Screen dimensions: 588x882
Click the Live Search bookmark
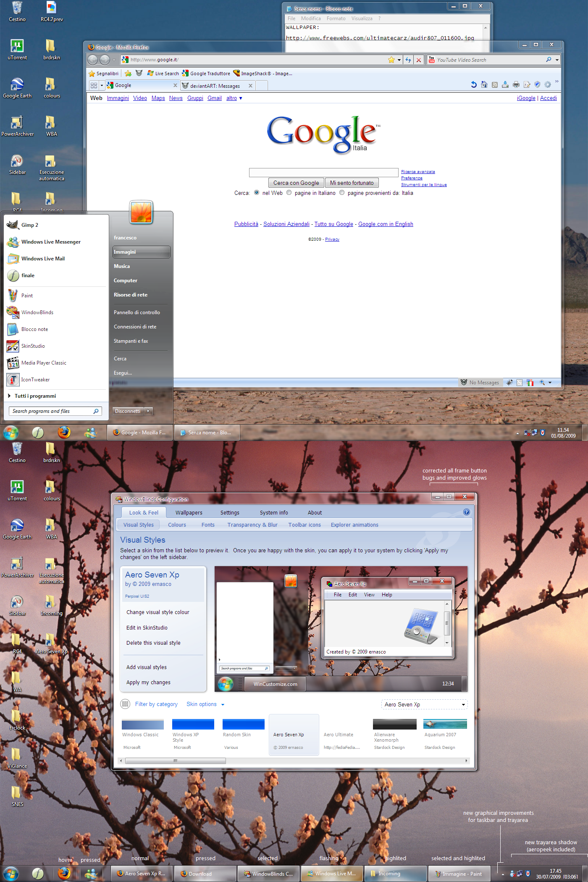pos(163,73)
